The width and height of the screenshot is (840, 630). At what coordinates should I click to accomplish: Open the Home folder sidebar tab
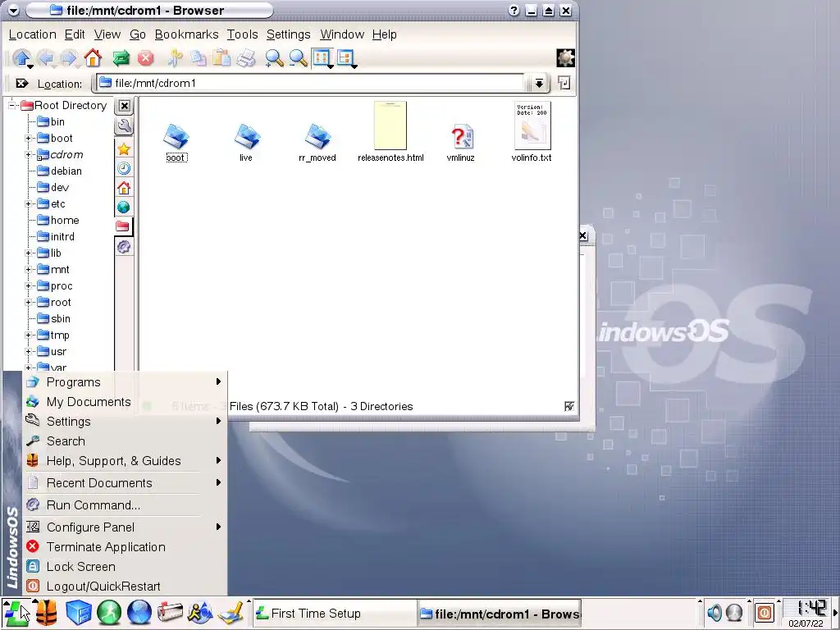coord(125,188)
